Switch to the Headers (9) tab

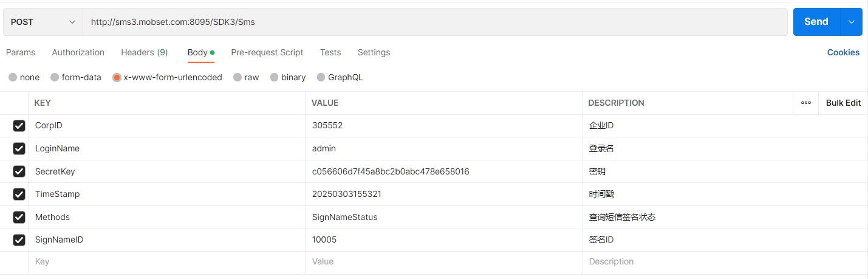[x=144, y=52]
